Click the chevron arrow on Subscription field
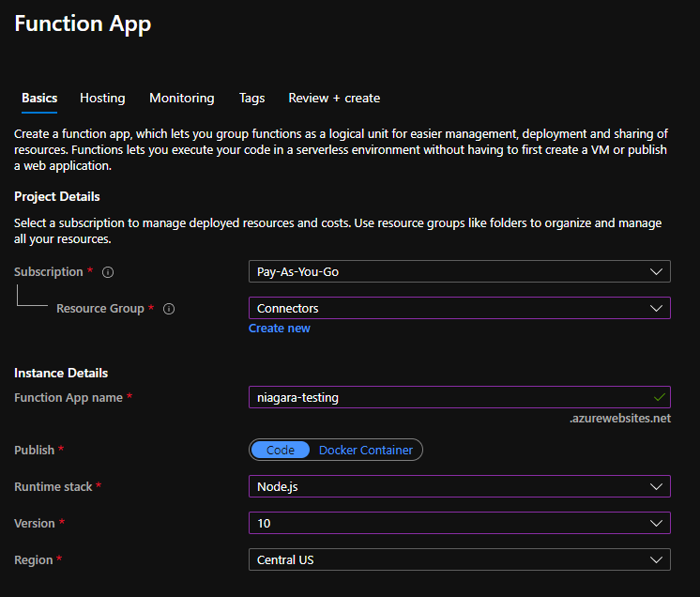Screen dimensions: 700x597 point(656,272)
